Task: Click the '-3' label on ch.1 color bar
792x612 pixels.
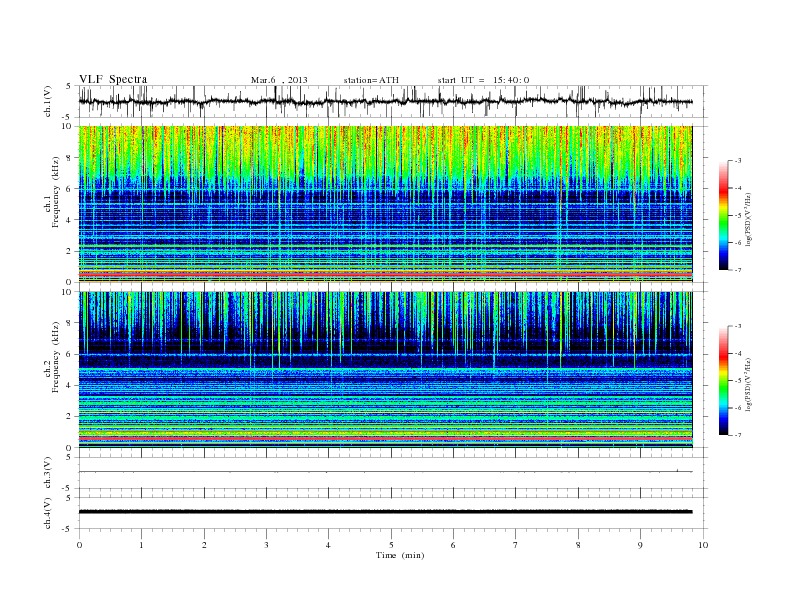Action: 737,161
